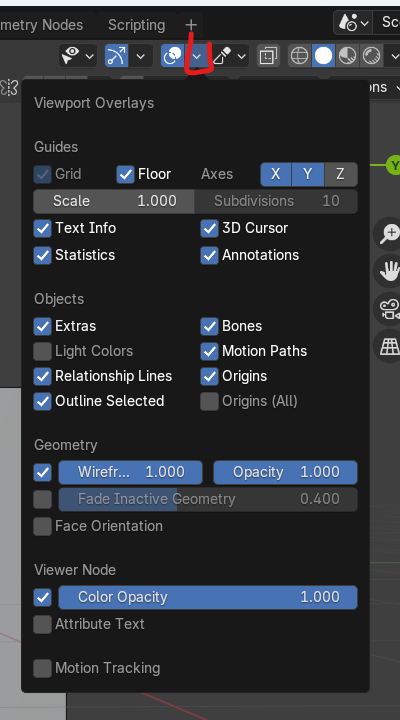This screenshot has width=400, height=720.
Task: Enable Face Orientation checkbox
Action: click(42, 526)
